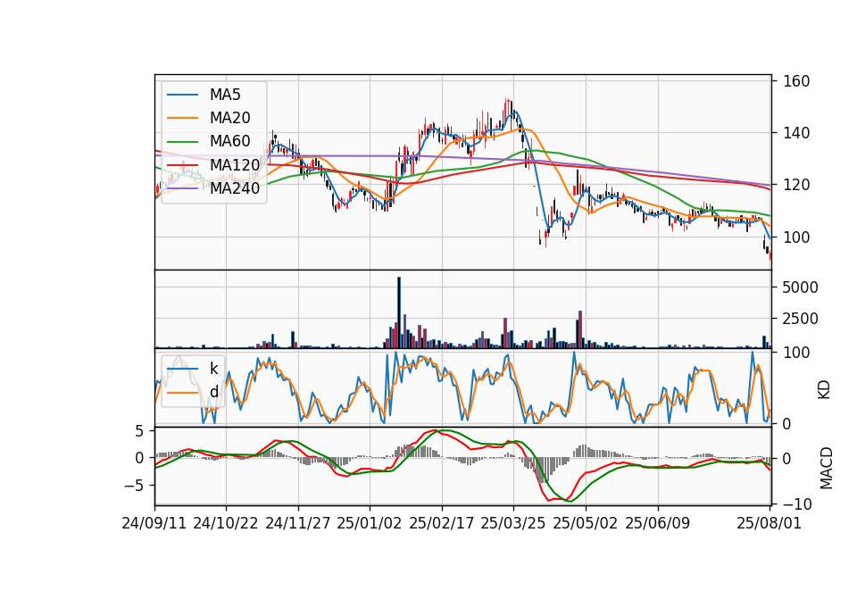Image resolution: width=857 pixels, height=616 pixels.
Task: Click the 24/09/11 date label
Action: [x=154, y=523]
